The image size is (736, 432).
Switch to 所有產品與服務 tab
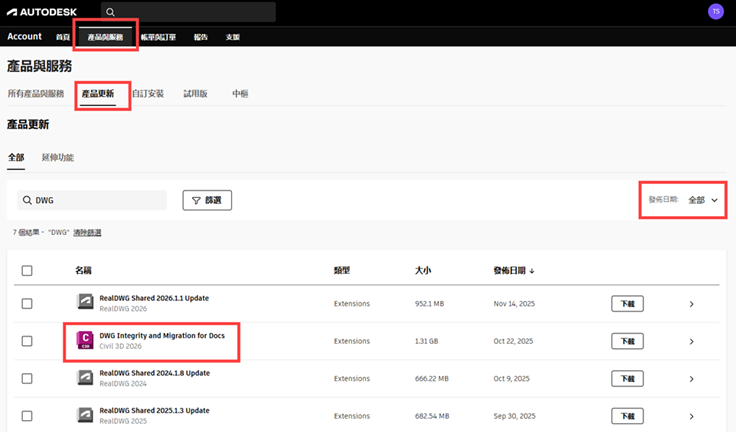36,93
